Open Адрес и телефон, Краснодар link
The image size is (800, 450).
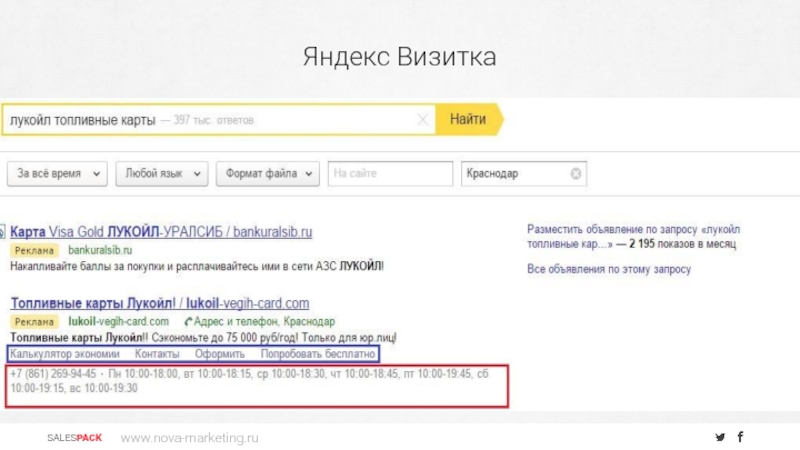click(x=264, y=321)
